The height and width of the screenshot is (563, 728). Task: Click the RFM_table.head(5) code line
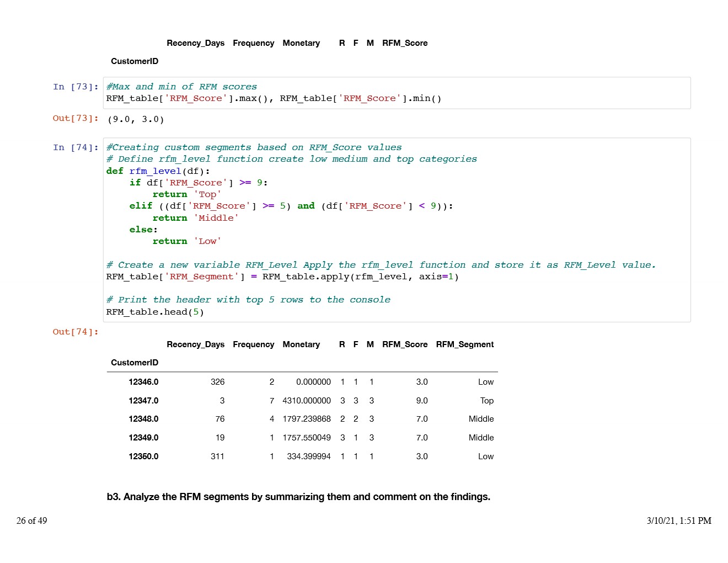pos(155,312)
